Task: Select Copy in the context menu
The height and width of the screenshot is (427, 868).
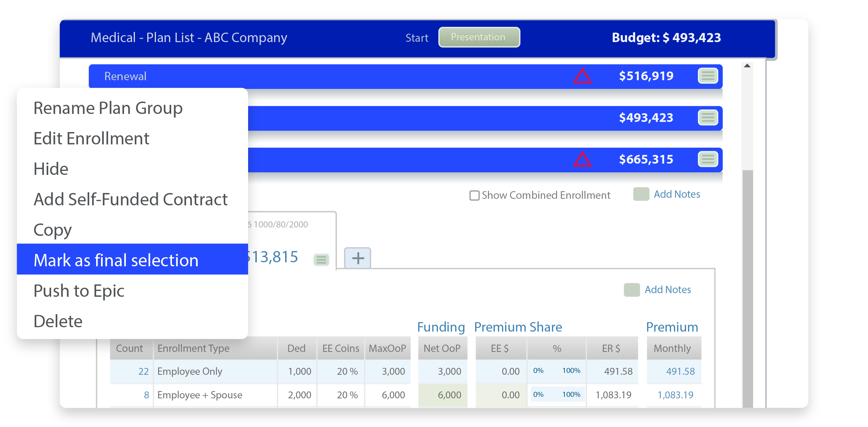Action: 132,230
